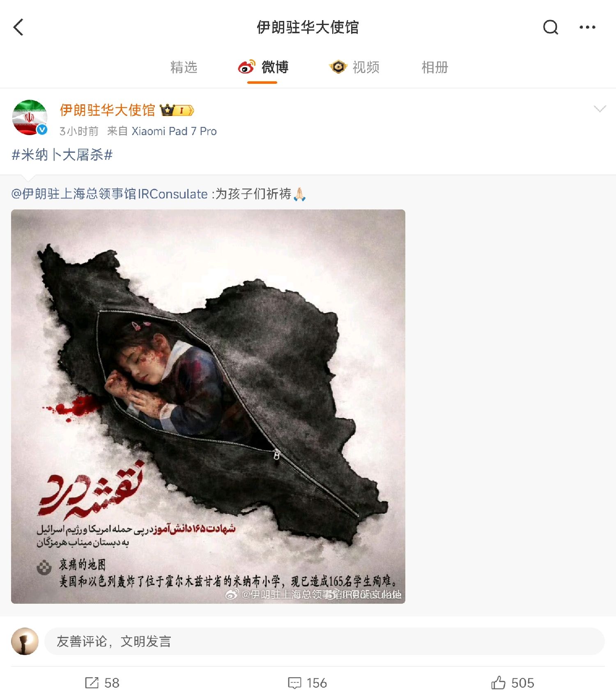The image size is (616, 699).
Task: Tap the video tab's play icon
Action: pyautogui.click(x=338, y=67)
